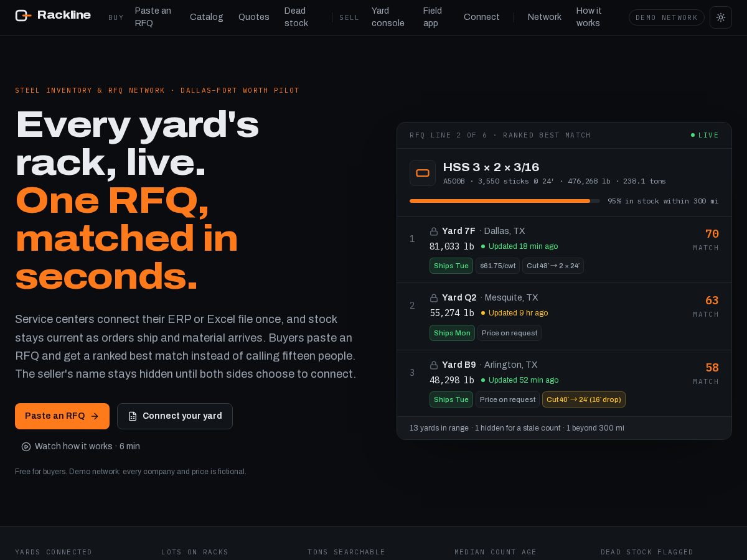Screen dimensions: 747x560
Task: Click the amber dot by Updated 9 hr ago
Action: point(483,313)
